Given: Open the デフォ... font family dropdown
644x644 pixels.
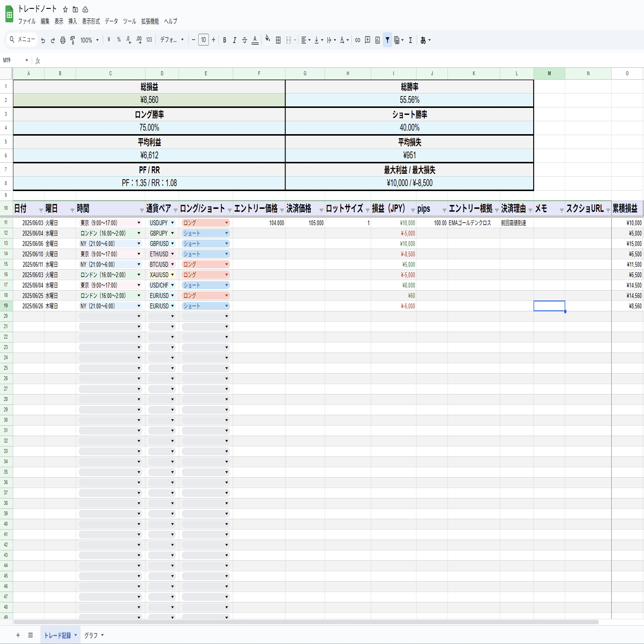Looking at the screenshot, I should coord(172,40).
